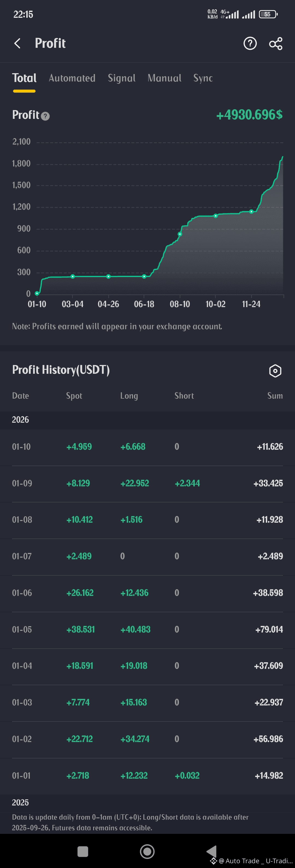Tap the share icon in header
Image resolution: width=295 pixels, height=868 pixels.
275,43
